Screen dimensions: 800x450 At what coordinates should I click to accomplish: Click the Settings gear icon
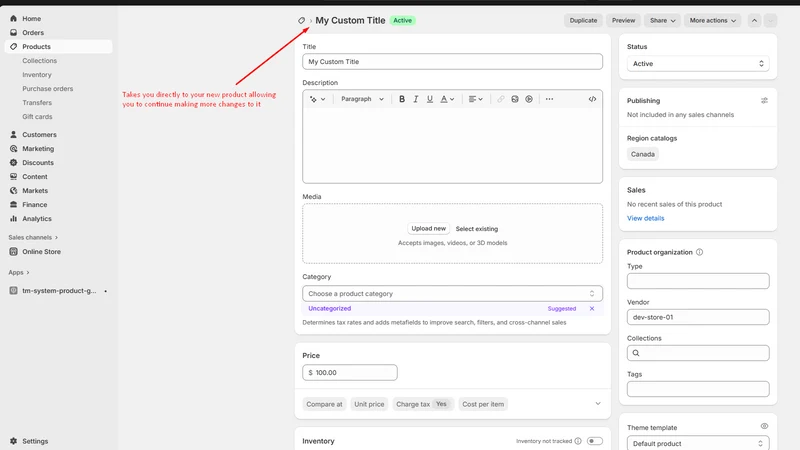pyautogui.click(x=13, y=441)
